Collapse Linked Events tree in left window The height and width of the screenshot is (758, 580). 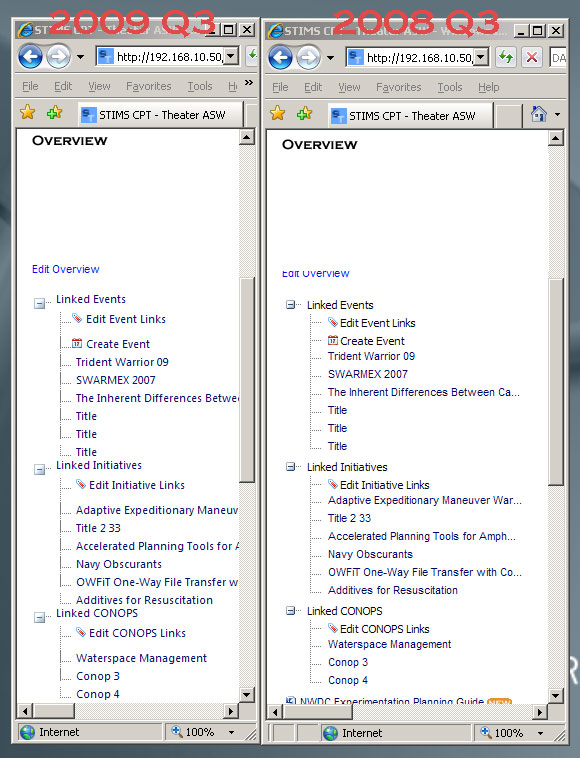39,303
